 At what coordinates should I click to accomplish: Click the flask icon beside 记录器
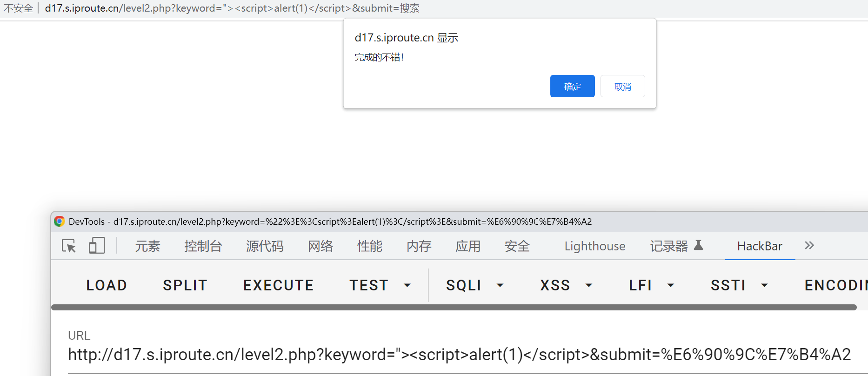[698, 245]
